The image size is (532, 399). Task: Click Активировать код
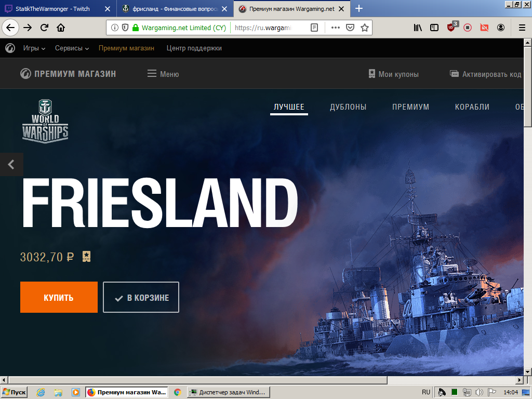click(x=485, y=74)
